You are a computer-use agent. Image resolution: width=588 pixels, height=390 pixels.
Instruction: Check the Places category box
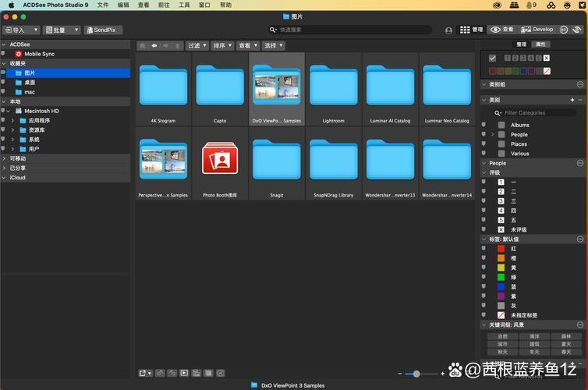click(x=501, y=144)
